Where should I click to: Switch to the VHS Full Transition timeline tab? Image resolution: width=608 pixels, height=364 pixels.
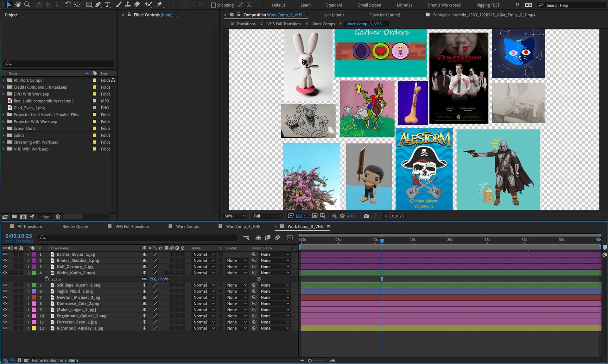point(132,227)
